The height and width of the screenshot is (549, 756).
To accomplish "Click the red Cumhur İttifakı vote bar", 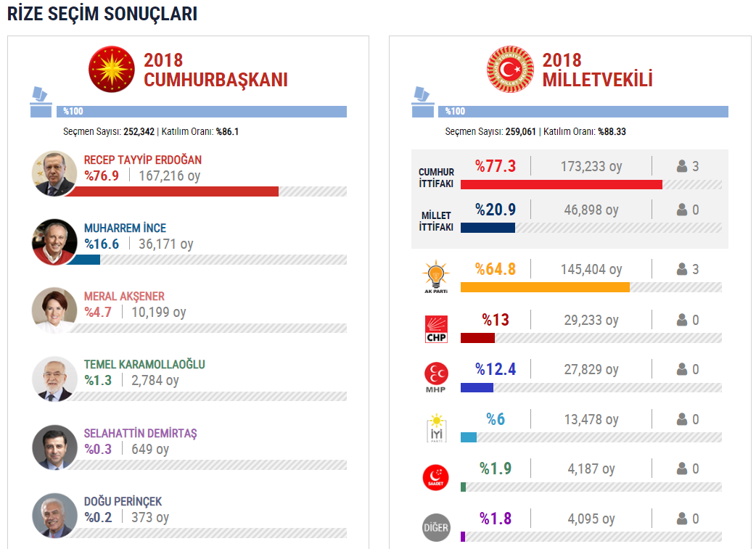I will coord(562,185).
